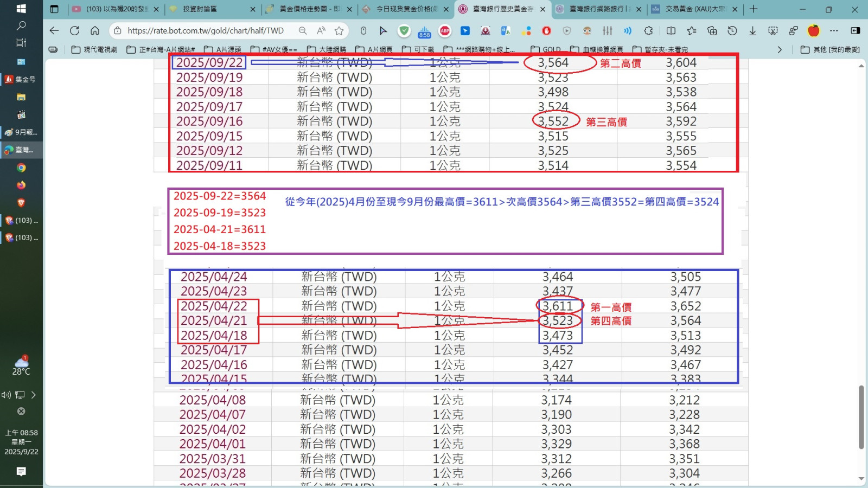The width and height of the screenshot is (868, 488).
Task: Open a new browser tab with plus button
Action: 754,9
